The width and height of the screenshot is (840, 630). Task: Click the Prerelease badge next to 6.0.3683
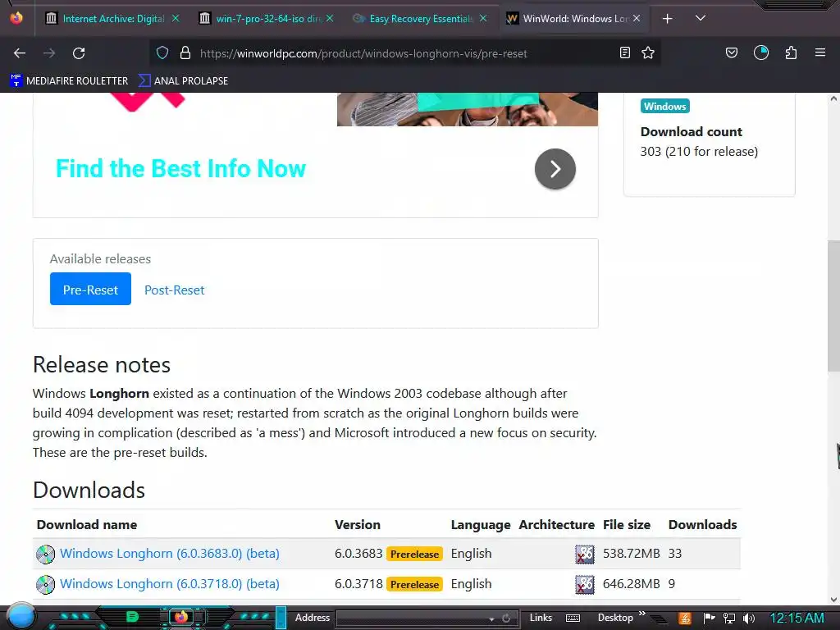click(414, 554)
